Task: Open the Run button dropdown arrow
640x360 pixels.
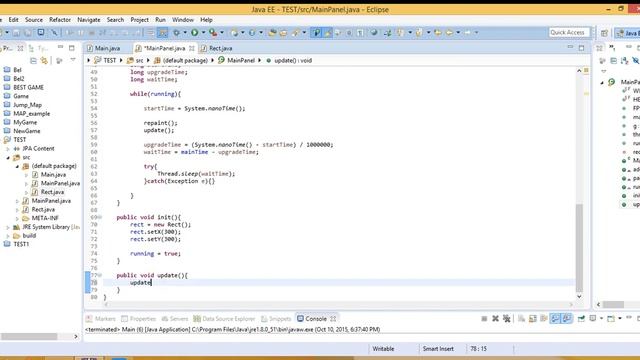Action: [x=203, y=32]
